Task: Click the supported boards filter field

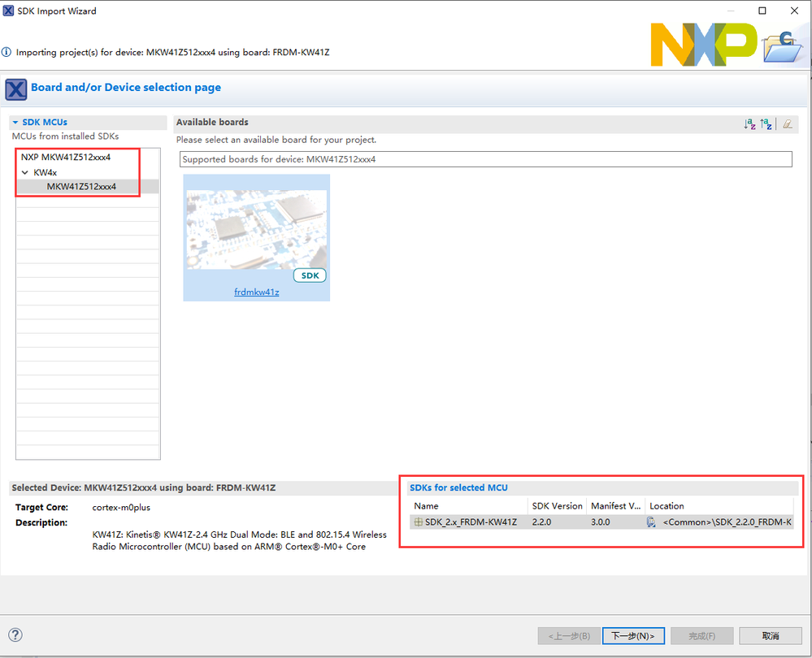Action: click(x=486, y=159)
